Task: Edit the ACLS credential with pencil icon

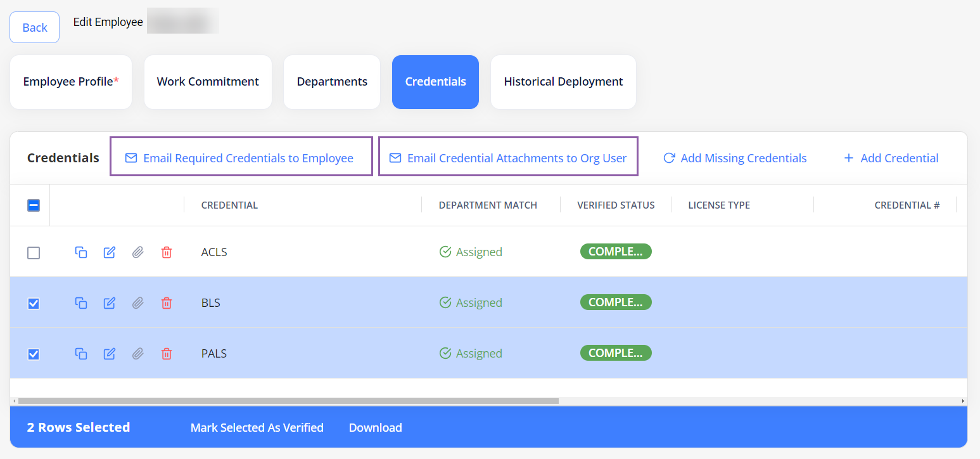Action: [x=110, y=252]
